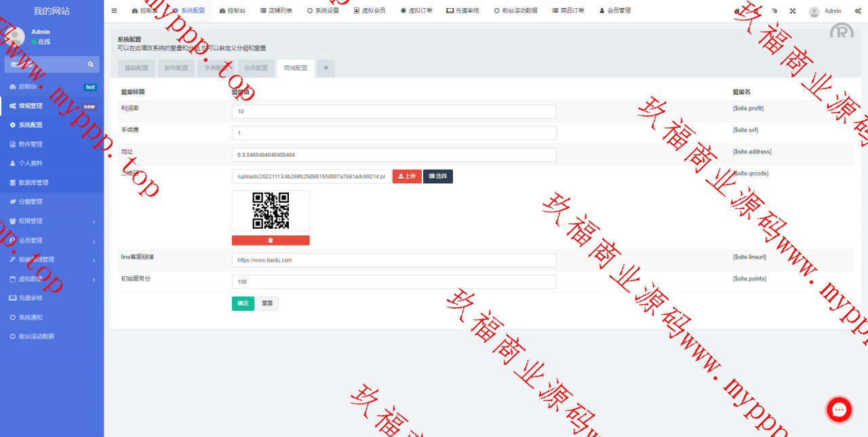Viewport: 868px width, 437px height.
Task: Delete the QR code image with trash button
Action: (x=271, y=240)
